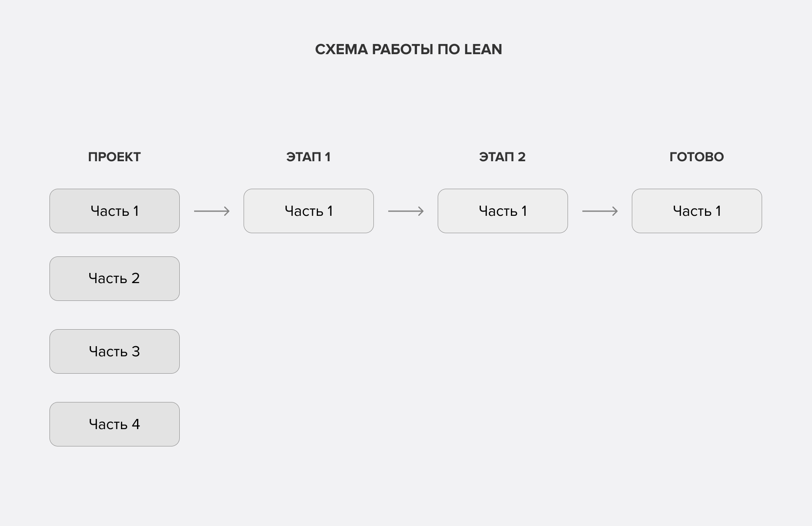Select the Часть 2 box
Screen dimensions: 812x526
pyautogui.click(x=115, y=278)
